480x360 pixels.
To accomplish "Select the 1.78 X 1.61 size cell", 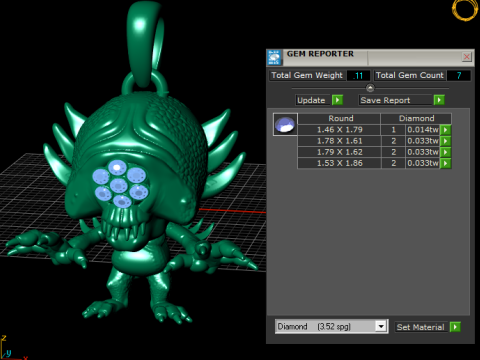I will [339, 141].
